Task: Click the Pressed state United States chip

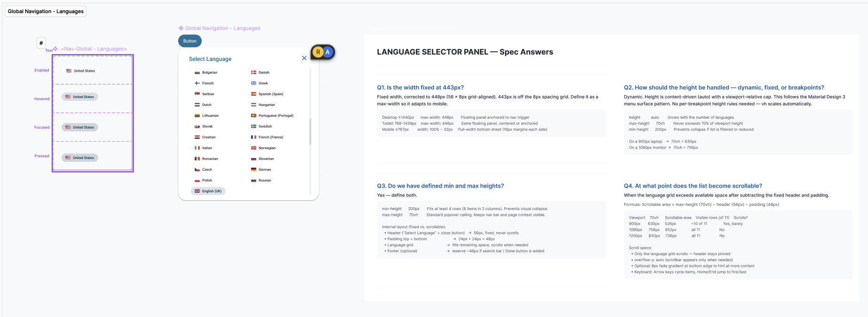Action: tap(80, 158)
